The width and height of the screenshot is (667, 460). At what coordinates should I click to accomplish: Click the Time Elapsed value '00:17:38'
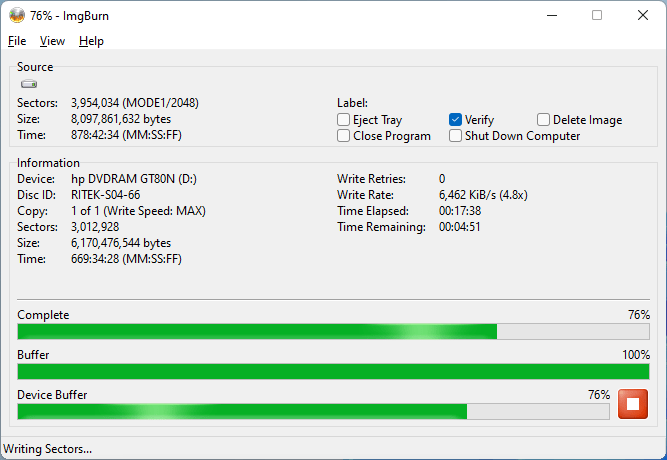tap(460, 211)
